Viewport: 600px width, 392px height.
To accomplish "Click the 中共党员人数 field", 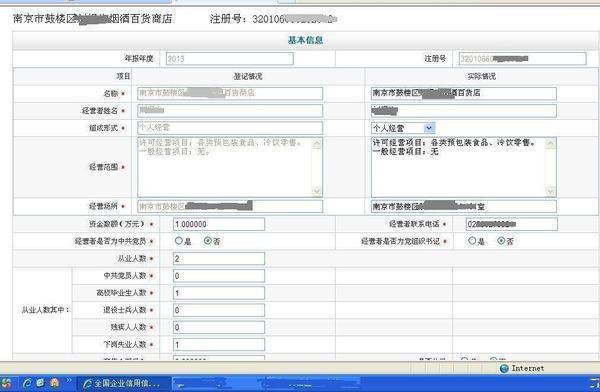I will tap(218, 276).
